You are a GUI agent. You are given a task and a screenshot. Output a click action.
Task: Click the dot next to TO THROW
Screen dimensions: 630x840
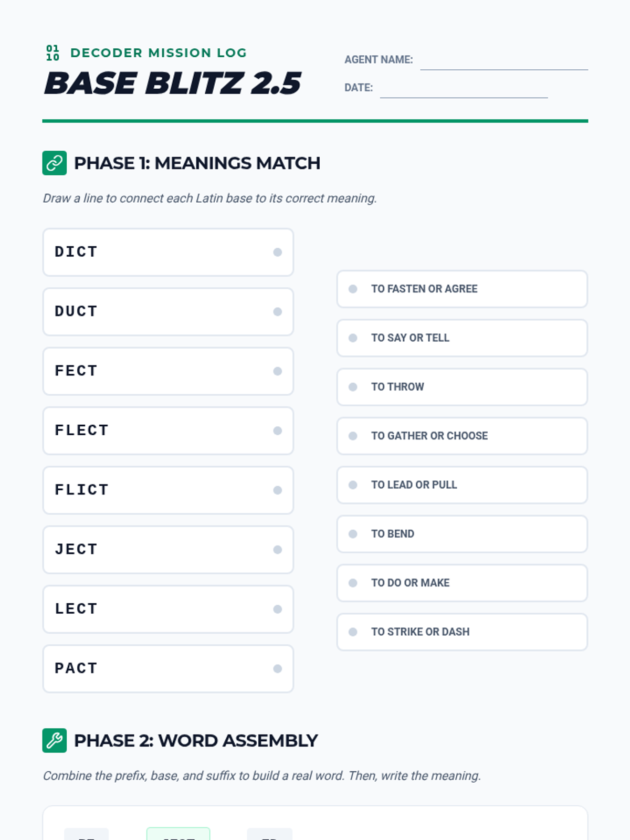(x=353, y=387)
